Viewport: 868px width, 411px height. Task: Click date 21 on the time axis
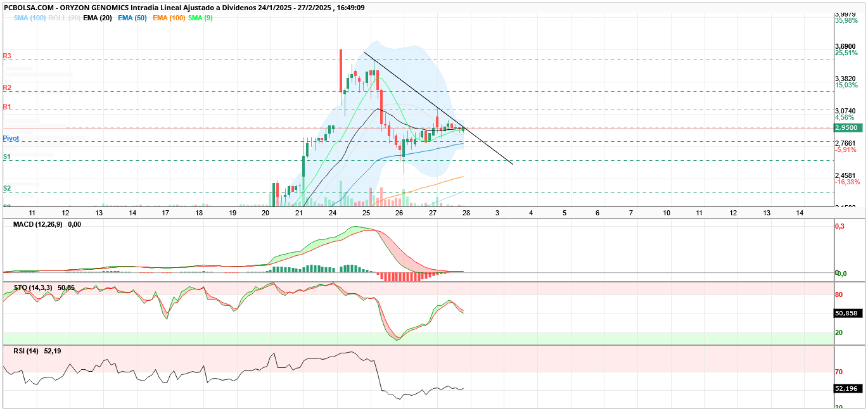coord(299,213)
